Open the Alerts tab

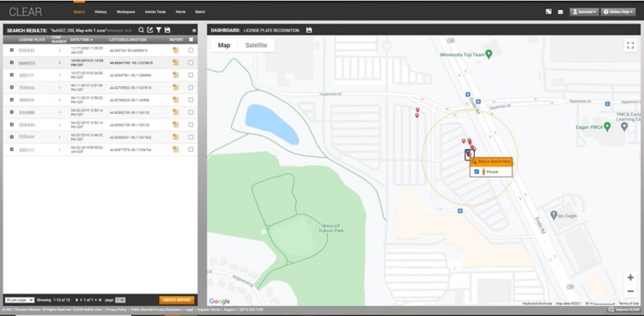180,12
